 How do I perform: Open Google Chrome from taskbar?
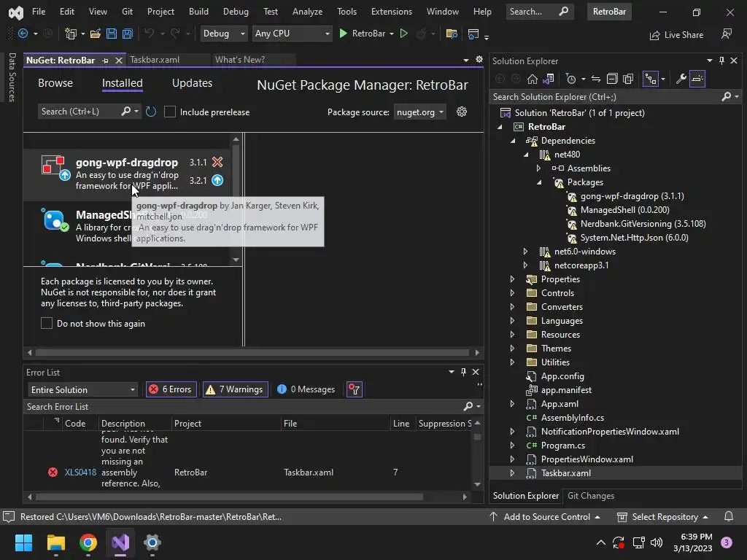[88, 542]
